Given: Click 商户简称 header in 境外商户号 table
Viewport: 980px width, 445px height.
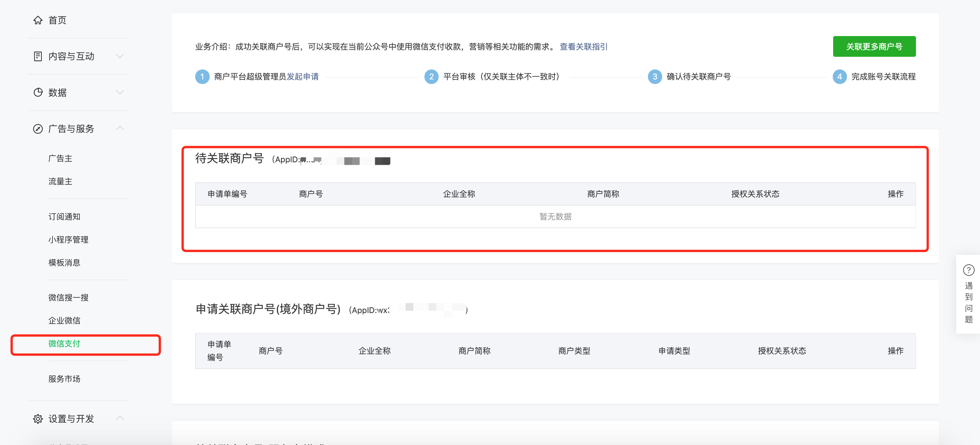Looking at the screenshot, I should (475, 351).
